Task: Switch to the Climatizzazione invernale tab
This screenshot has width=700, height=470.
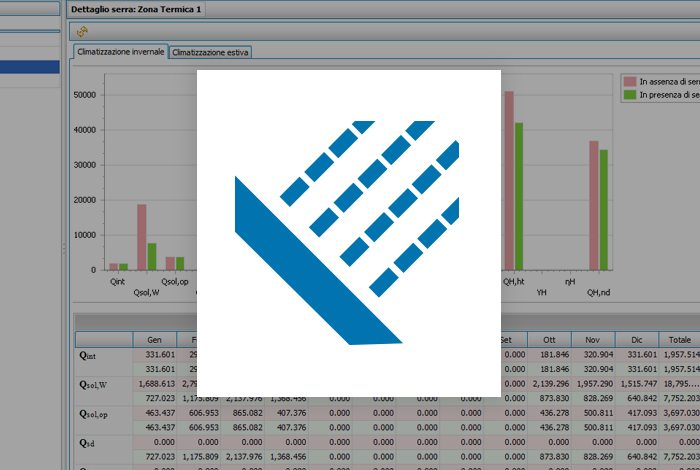Action: point(121,52)
